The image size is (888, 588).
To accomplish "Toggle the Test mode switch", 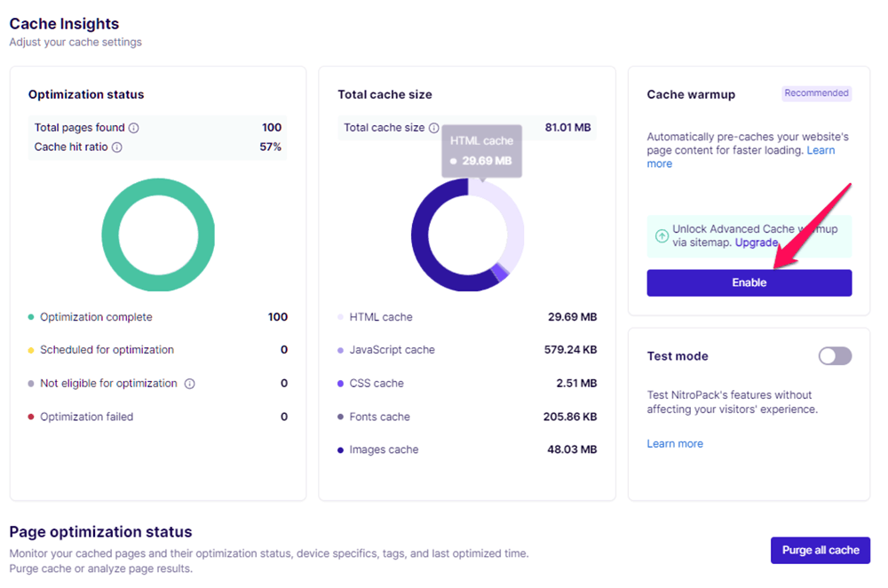I will coord(833,355).
